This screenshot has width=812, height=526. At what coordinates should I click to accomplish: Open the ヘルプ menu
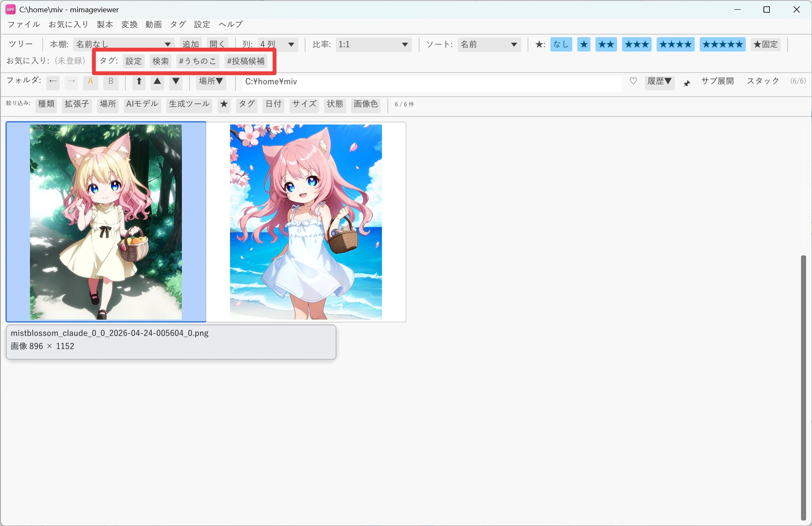click(x=230, y=25)
